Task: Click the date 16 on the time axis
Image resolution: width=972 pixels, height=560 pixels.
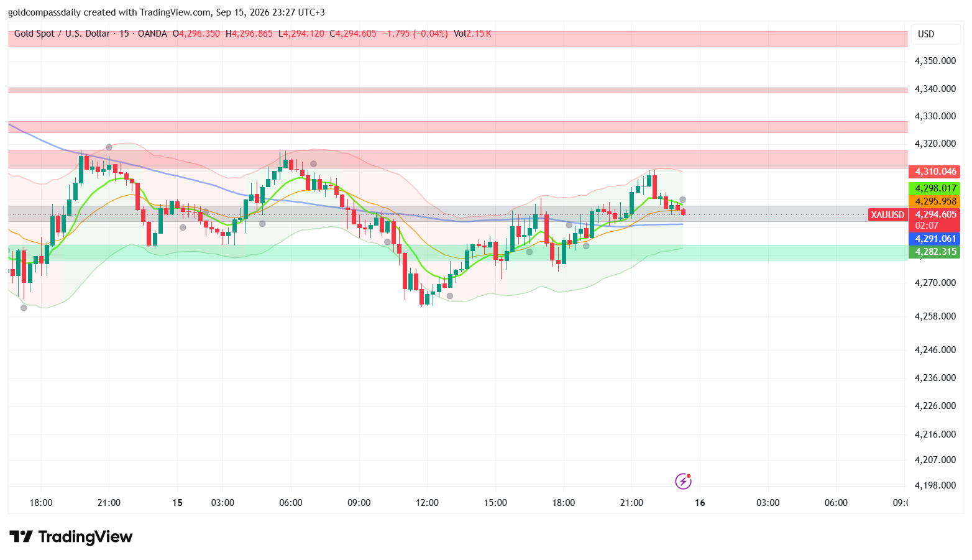Action: tap(700, 503)
